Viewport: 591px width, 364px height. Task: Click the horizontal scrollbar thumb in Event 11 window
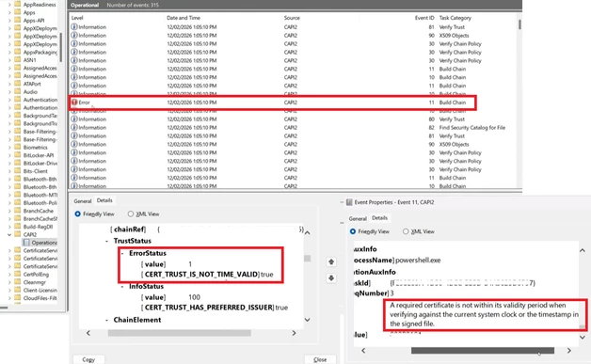(x=483, y=351)
